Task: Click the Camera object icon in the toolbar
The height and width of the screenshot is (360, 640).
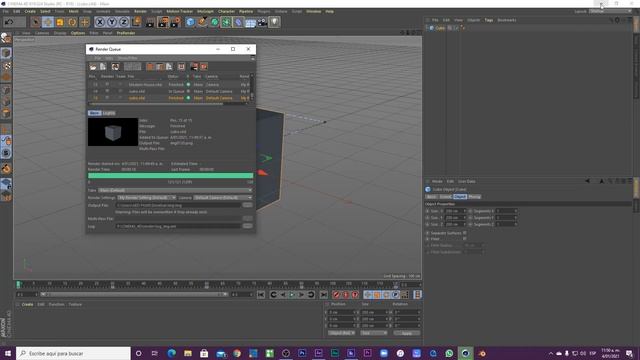Action: tap(262, 22)
